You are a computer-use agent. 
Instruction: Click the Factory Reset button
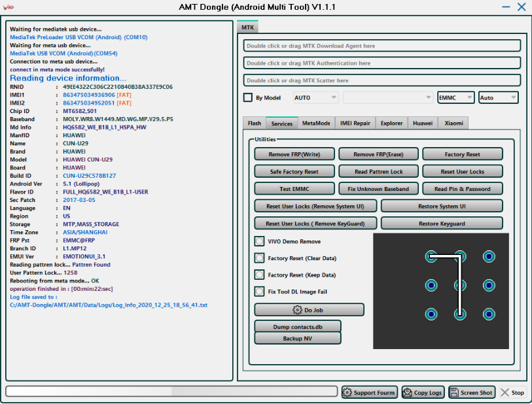point(463,154)
